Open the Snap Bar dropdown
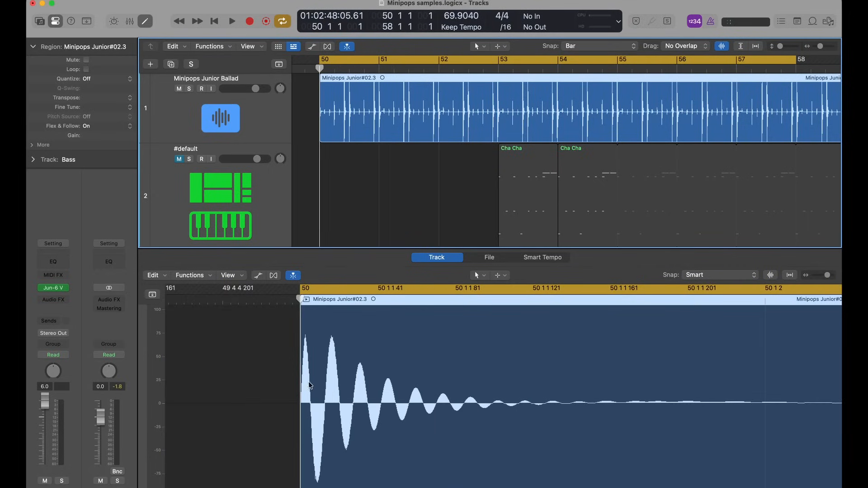The width and height of the screenshot is (868, 488). point(600,46)
